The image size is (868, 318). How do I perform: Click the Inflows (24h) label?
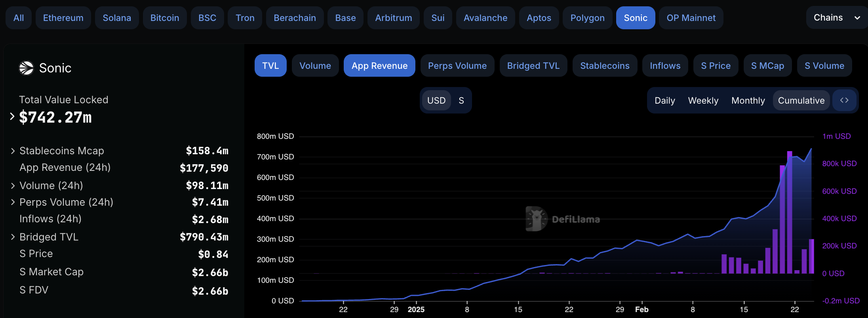pos(50,219)
